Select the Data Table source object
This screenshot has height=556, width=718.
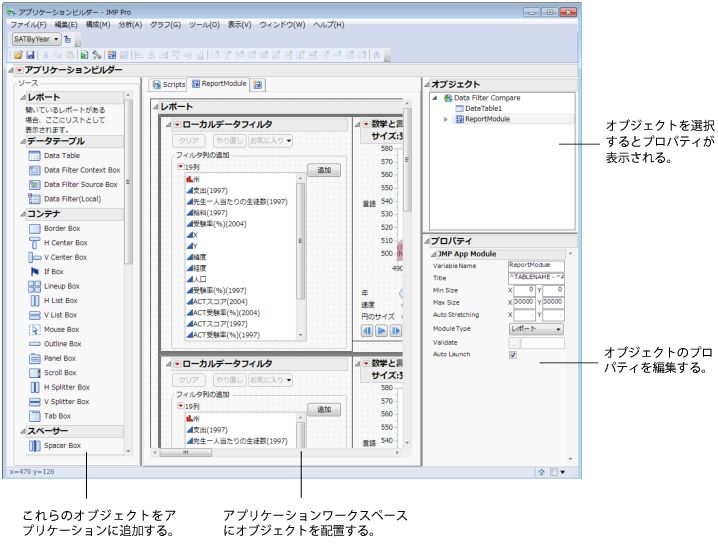point(61,156)
